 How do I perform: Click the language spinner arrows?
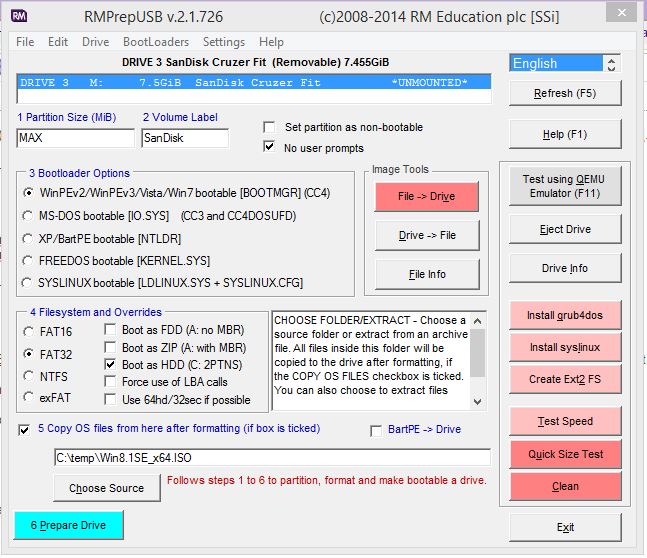click(x=612, y=64)
